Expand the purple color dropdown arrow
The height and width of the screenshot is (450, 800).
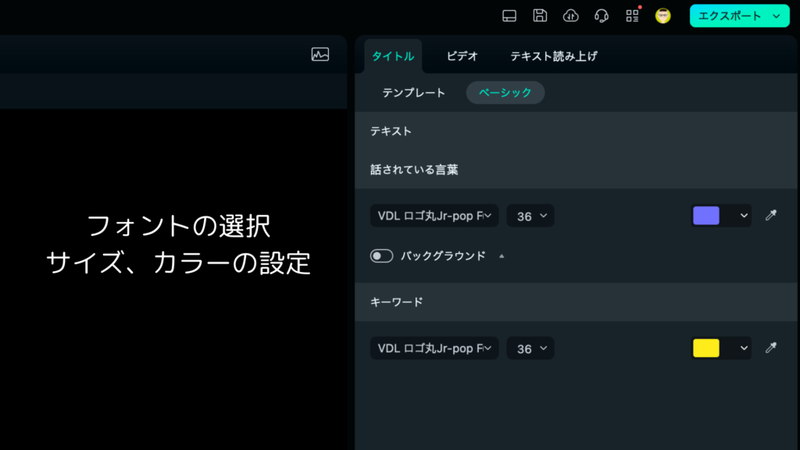pyautogui.click(x=744, y=215)
